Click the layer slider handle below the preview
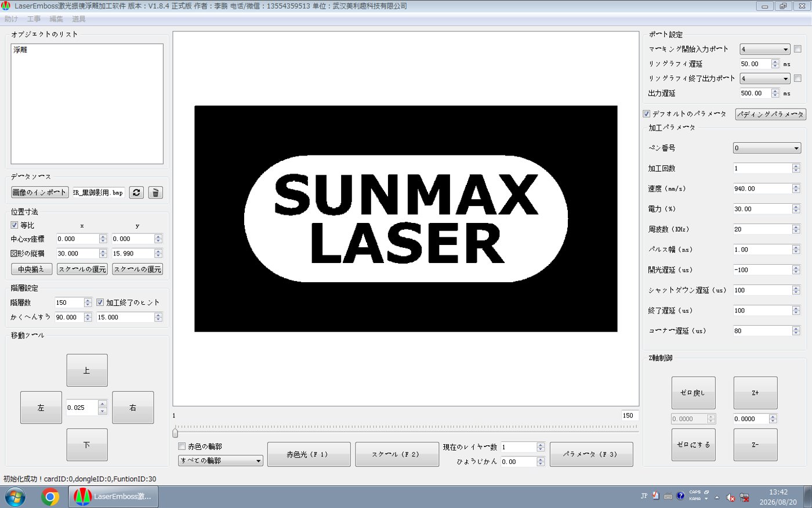This screenshot has height=508, width=812. [175, 433]
